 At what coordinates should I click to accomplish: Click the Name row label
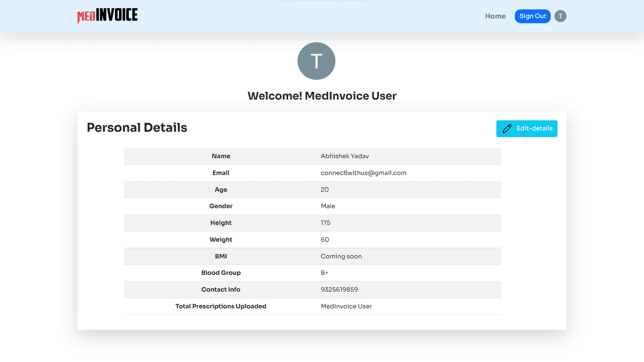point(221,156)
